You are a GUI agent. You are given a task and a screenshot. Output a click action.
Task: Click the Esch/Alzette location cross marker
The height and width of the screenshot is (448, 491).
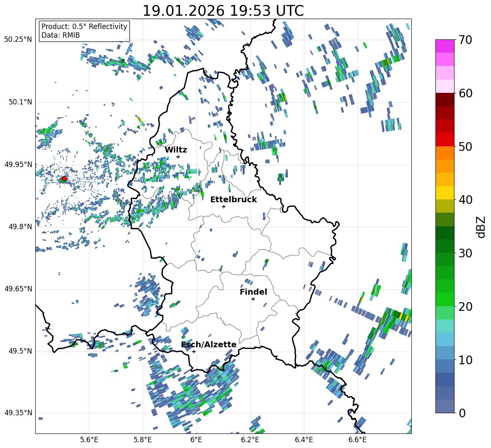click(x=194, y=351)
